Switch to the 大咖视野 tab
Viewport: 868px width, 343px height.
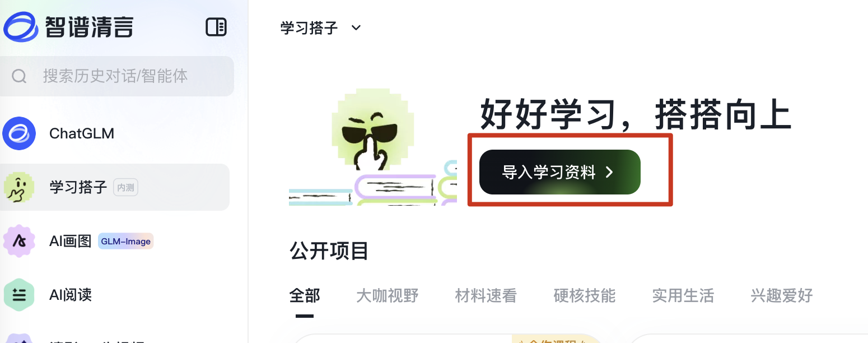pos(388,295)
